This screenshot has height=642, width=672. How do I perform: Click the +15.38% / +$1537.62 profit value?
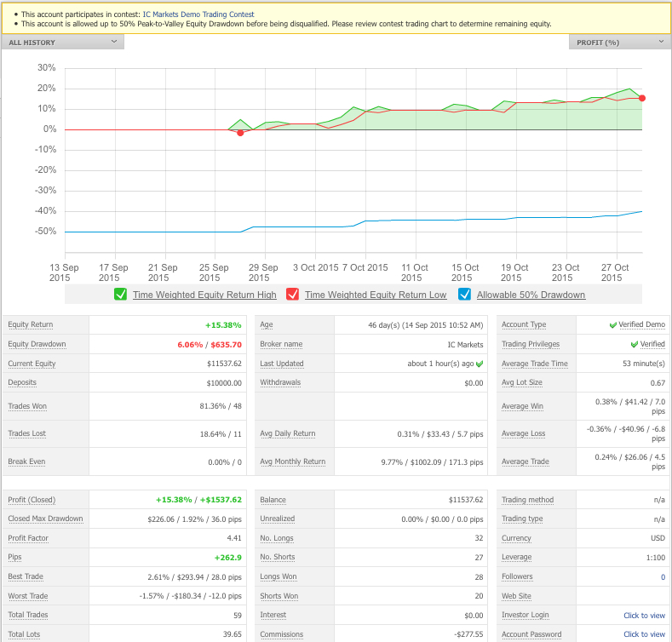click(198, 500)
